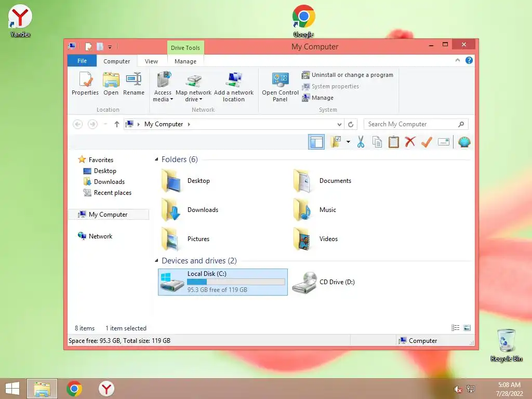Expand the address bar history dropdown

[x=339, y=124]
